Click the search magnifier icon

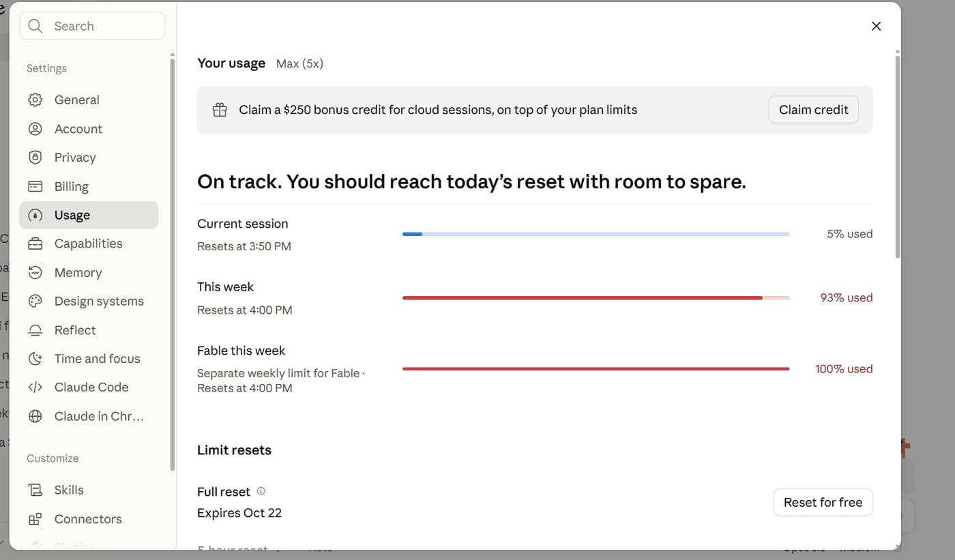35,26
